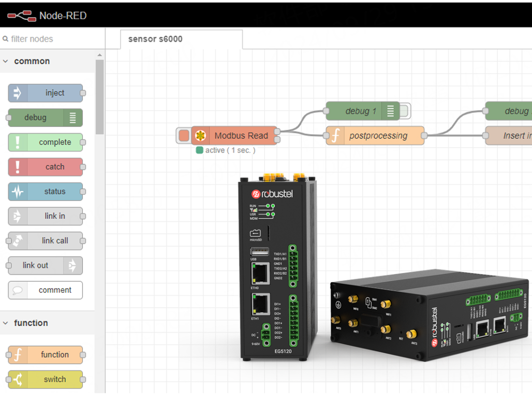
Task: Click the debug node list icon in palette
Action: [x=72, y=118]
